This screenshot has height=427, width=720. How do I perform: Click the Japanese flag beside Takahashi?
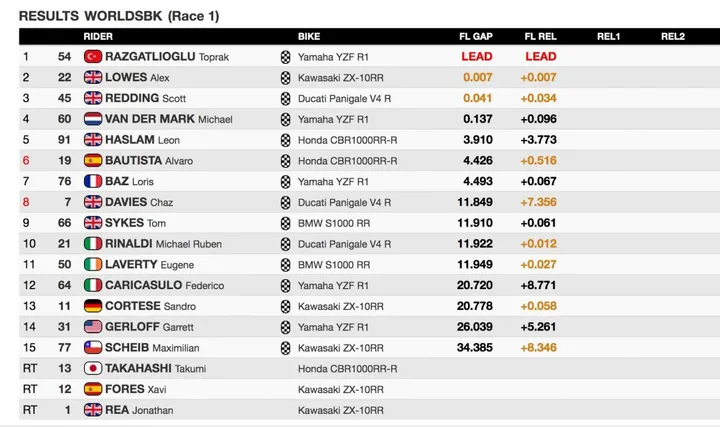[93, 368]
